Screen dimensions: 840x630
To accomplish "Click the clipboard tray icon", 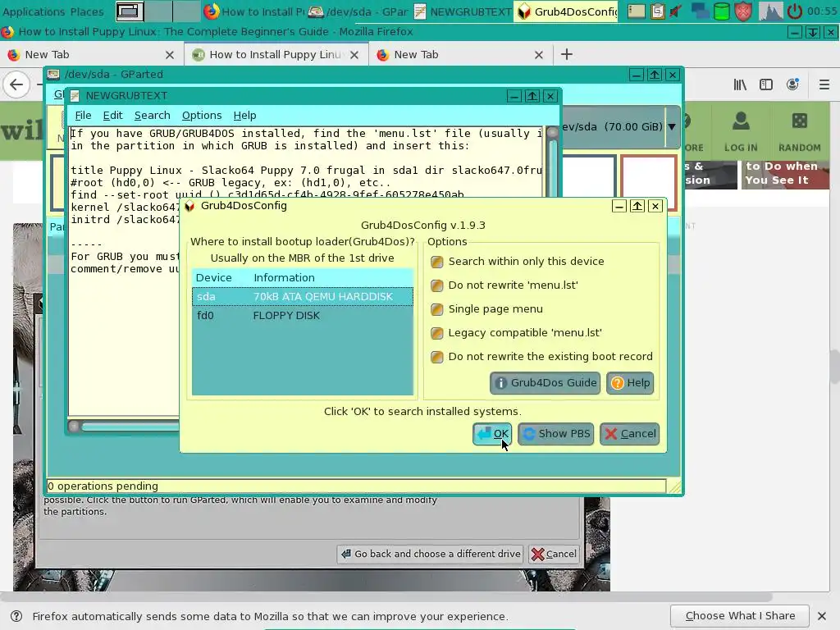I will pyautogui.click(x=657, y=11).
